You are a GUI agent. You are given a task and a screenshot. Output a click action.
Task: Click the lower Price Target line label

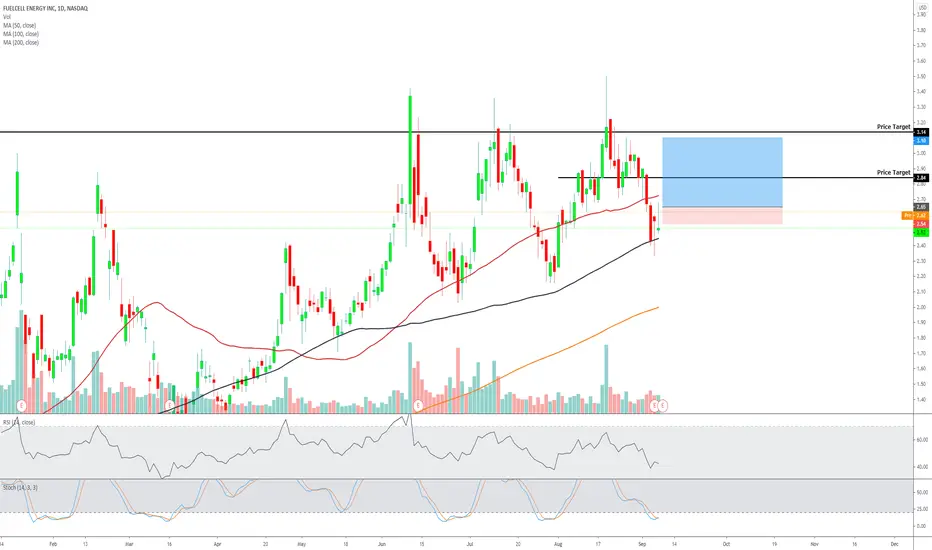[893, 172]
